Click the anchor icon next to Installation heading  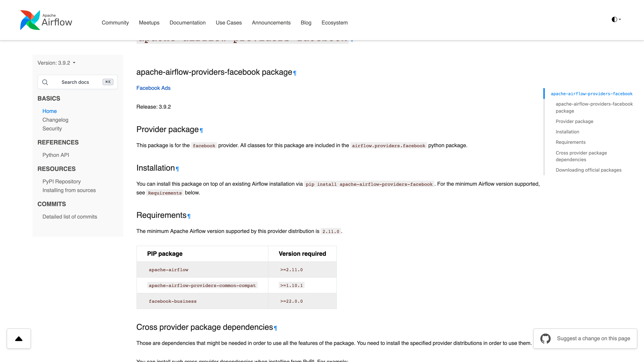tap(177, 169)
